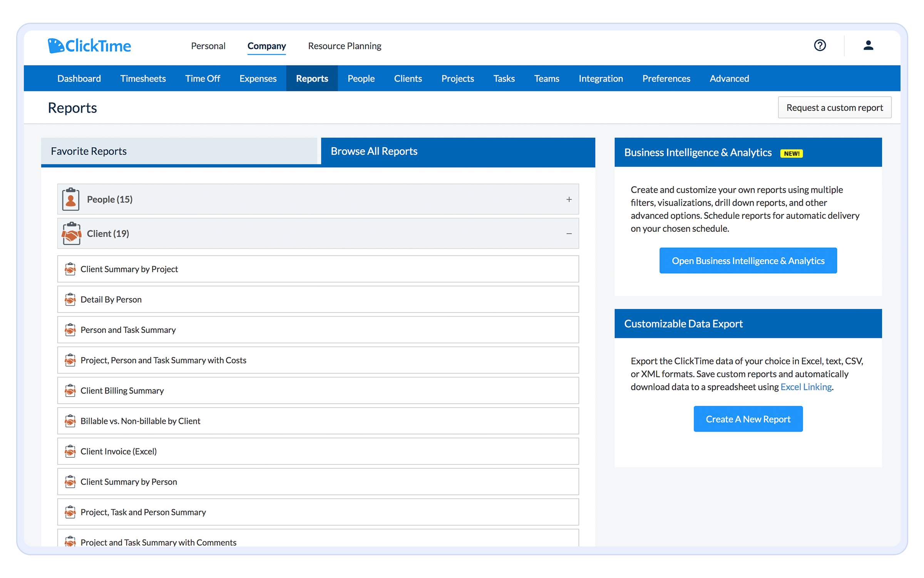Click the icon beside Client Billing Summary
The height and width of the screenshot is (578, 924).
(x=70, y=390)
